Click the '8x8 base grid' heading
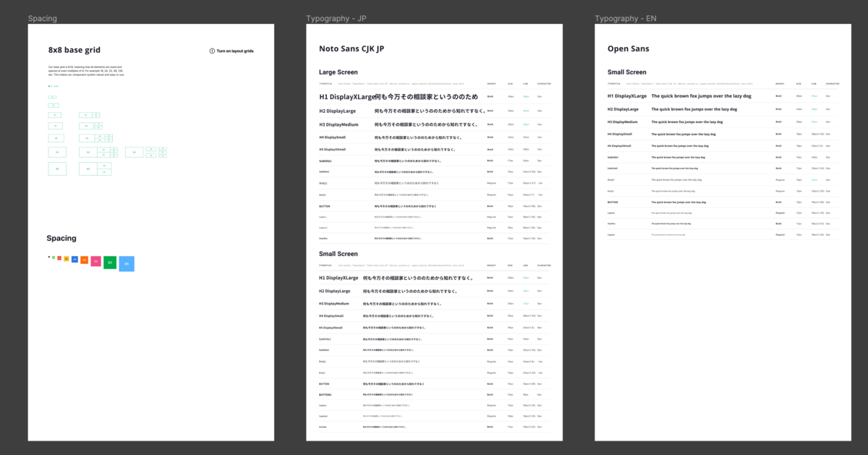Image resolution: width=868 pixels, height=455 pixels. tap(75, 50)
